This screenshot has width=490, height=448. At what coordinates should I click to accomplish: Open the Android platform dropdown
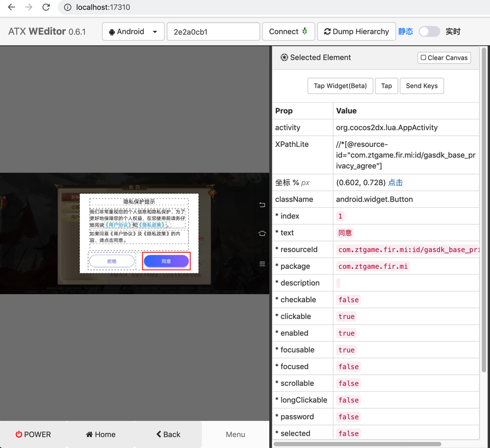133,31
